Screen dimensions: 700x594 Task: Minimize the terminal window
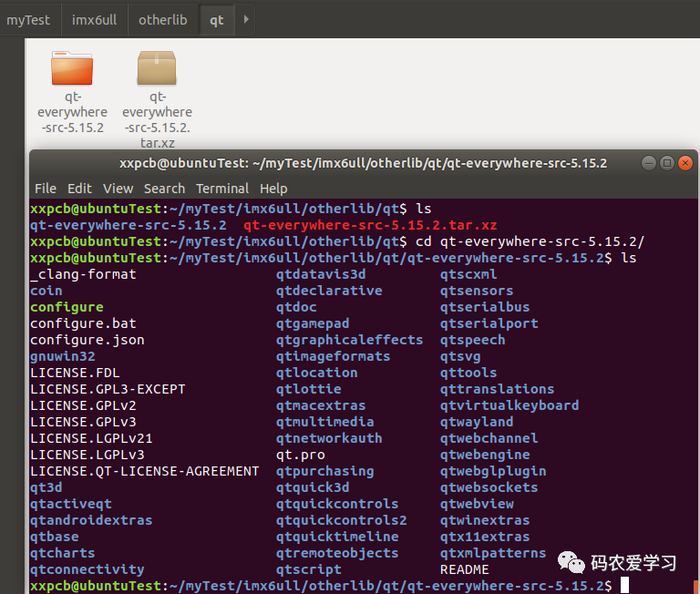[x=649, y=163]
